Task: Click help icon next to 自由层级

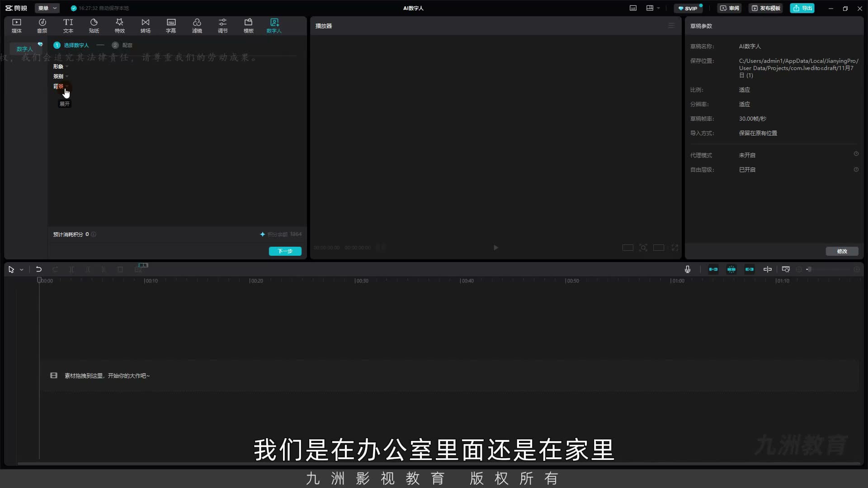Action: (x=856, y=170)
